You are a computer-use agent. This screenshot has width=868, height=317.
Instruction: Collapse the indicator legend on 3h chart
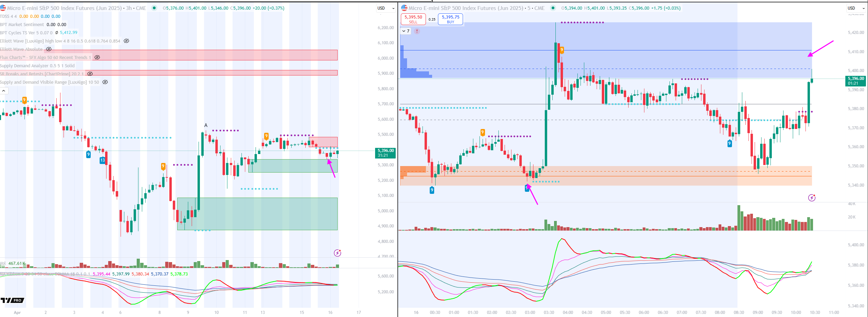pyautogui.click(x=4, y=91)
